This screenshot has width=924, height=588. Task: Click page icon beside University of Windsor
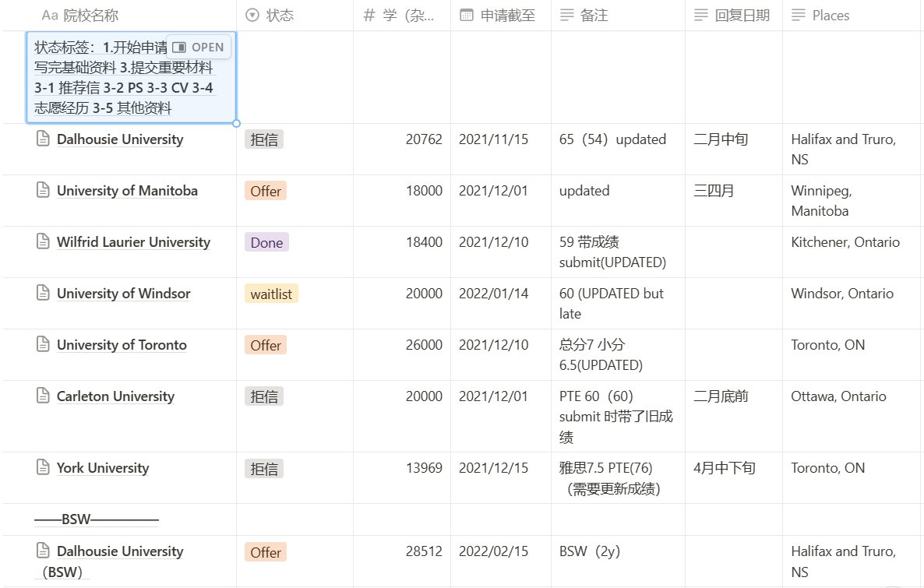[x=43, y=293]
